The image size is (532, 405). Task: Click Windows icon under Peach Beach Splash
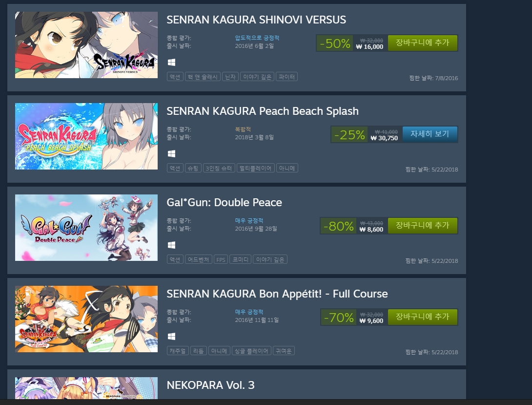(171, 154)
